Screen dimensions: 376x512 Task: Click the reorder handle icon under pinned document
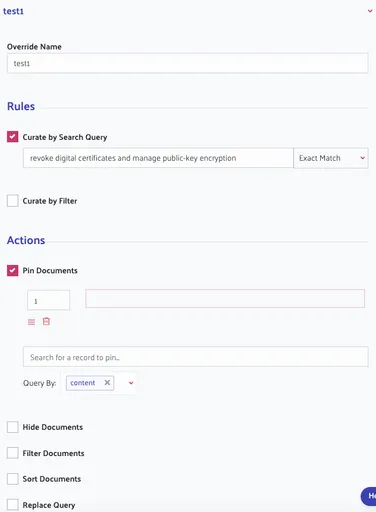tap(31, 322)
